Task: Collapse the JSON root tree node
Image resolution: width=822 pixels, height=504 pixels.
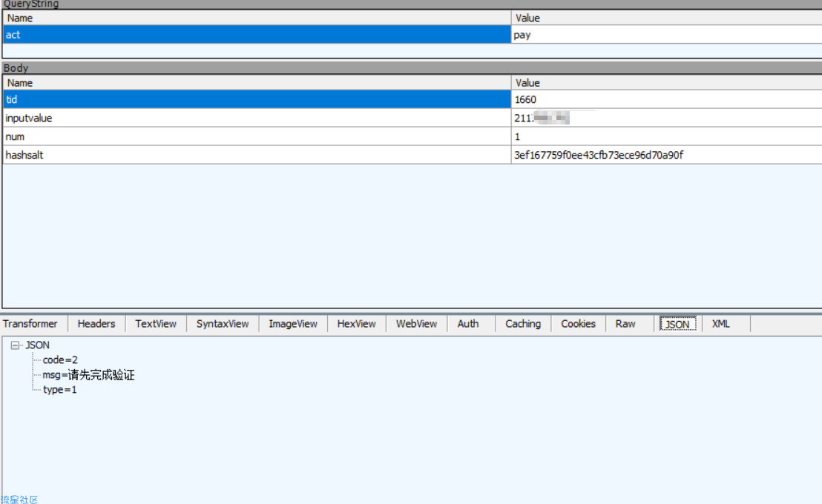Action: [x=15, y=345]
